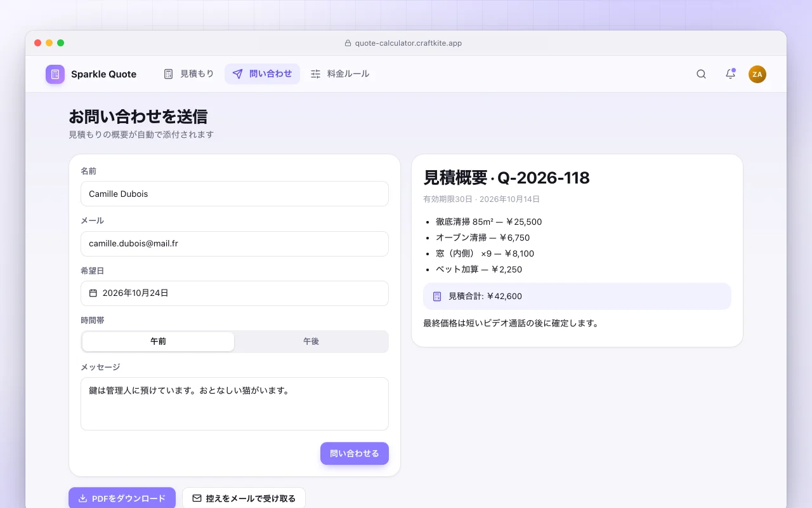Click the Sparkle Quote brand name

[x=103, y=74]
